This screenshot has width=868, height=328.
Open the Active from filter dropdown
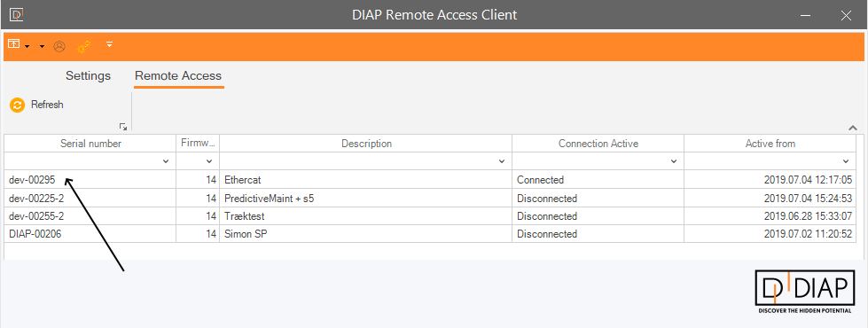pos(845,161)
